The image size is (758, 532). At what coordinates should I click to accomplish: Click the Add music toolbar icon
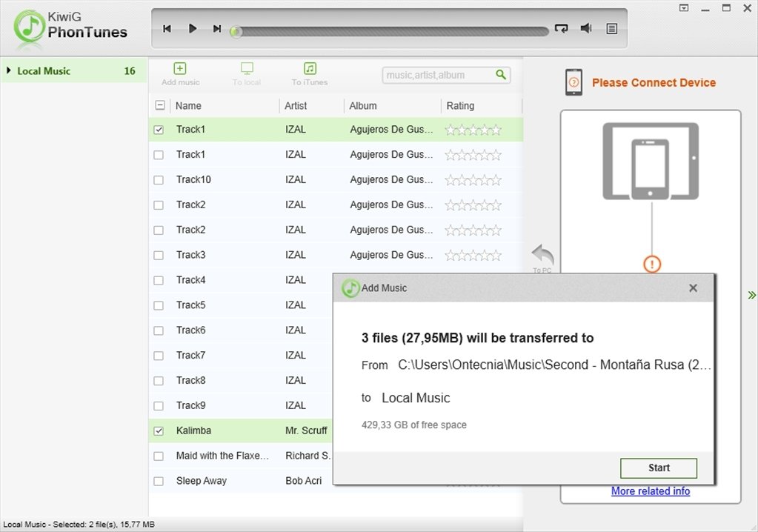pos(180,69)
